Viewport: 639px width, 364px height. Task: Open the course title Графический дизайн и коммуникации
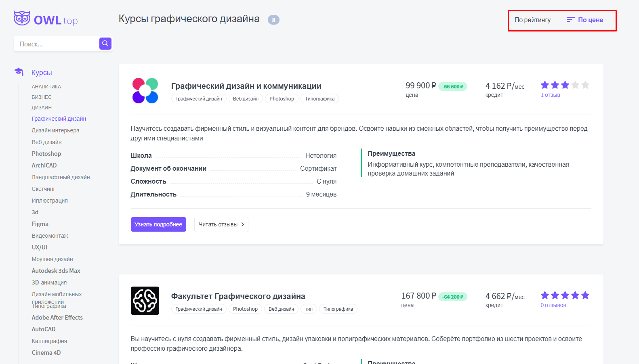[x=246, y=86]
